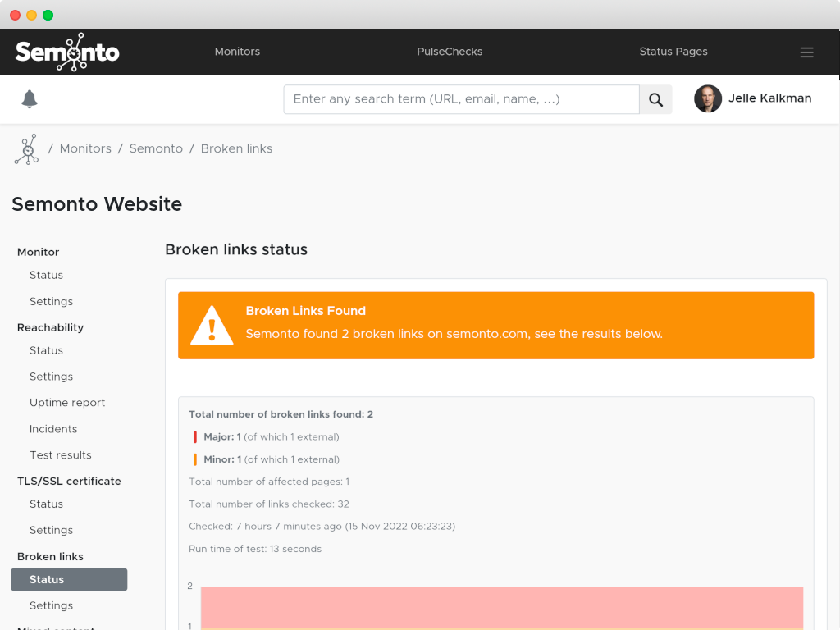Open Status under TLS/SSL certificate
840x630 pixels.
click(46, 504)
